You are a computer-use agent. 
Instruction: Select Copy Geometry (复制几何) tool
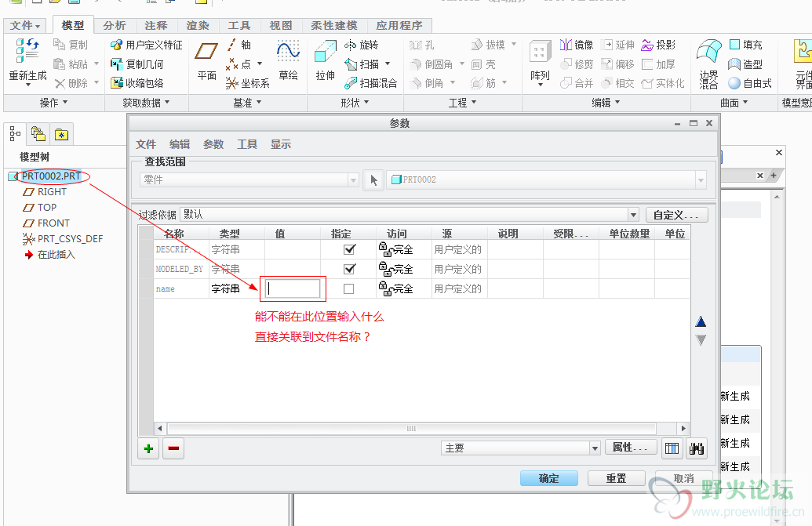point(137,64)
